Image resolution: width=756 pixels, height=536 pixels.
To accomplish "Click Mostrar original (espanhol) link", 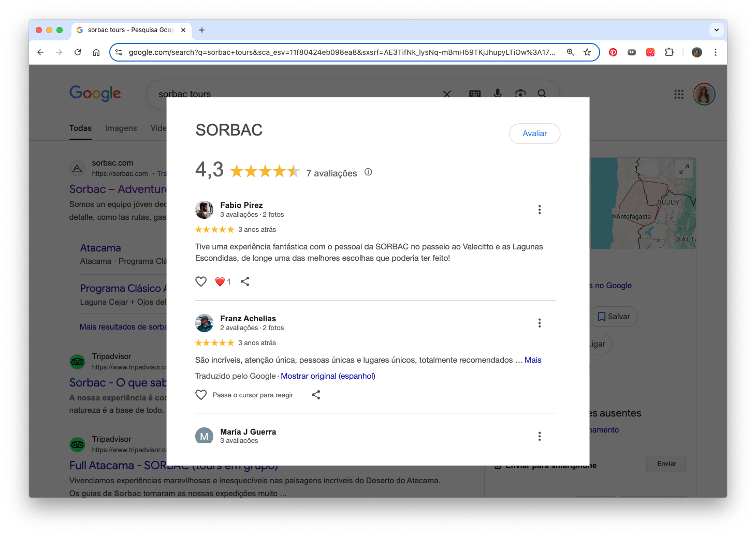I will coord(328,376).
